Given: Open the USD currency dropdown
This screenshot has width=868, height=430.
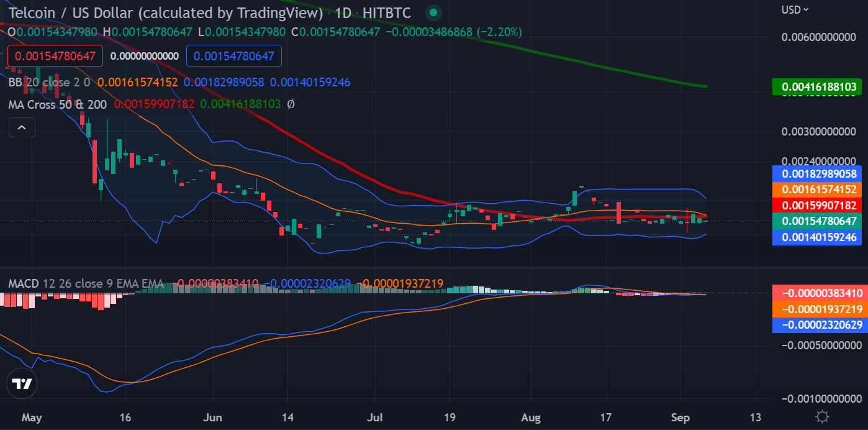Looking at the screenshot, I should tap(795, 9).
